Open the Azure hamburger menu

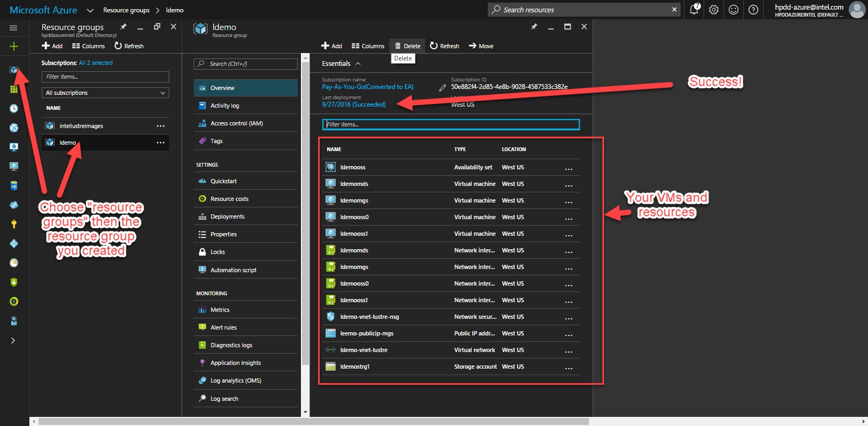(13, 28)
